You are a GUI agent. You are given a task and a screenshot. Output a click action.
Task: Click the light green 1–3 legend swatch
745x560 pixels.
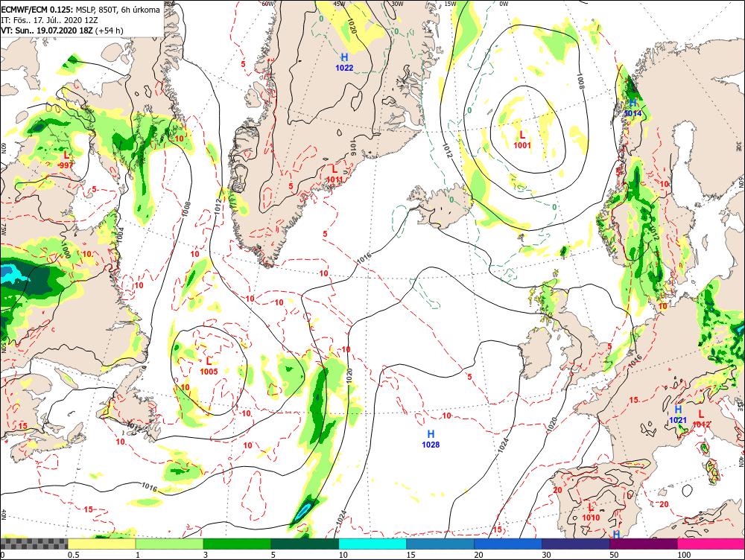tap(170, 544)
